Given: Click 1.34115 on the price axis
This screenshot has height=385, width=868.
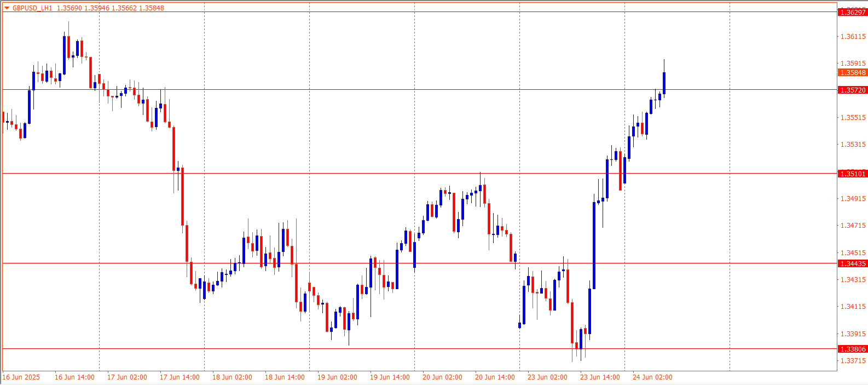Looking at the screenshot, I should click(853, 307).
